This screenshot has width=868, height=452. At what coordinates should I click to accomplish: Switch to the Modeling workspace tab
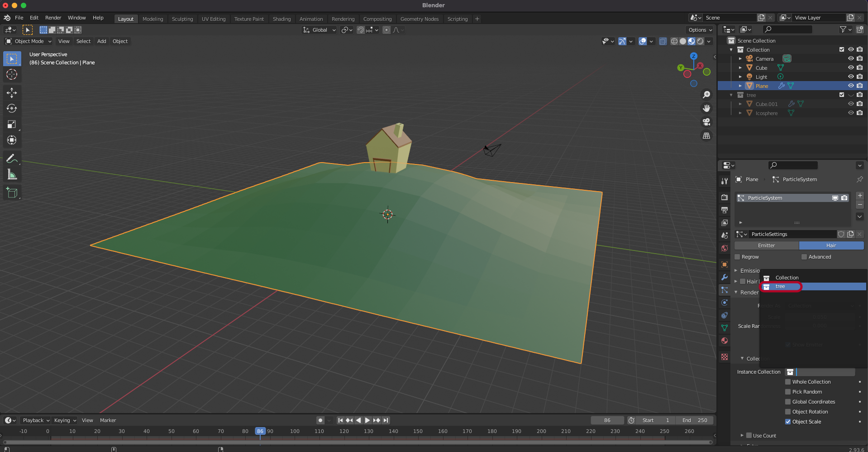click(153, 19)
